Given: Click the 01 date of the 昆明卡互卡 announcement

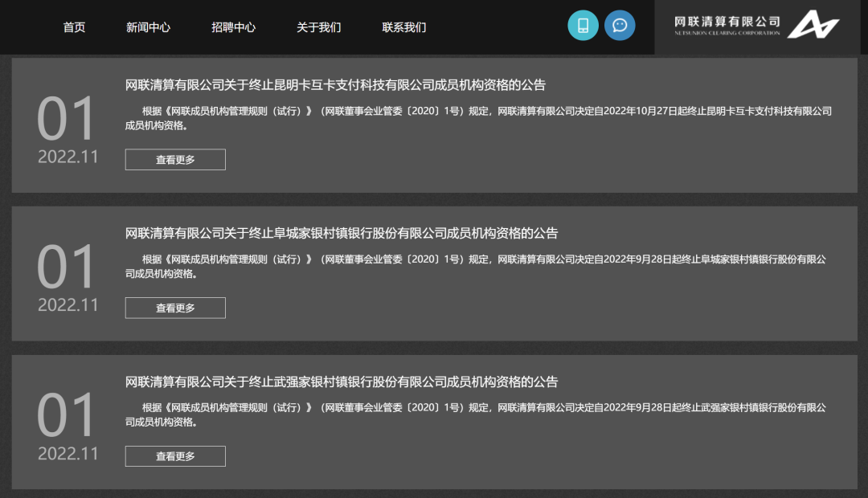Looking at the screenshot, I should (x=66, y=118).
